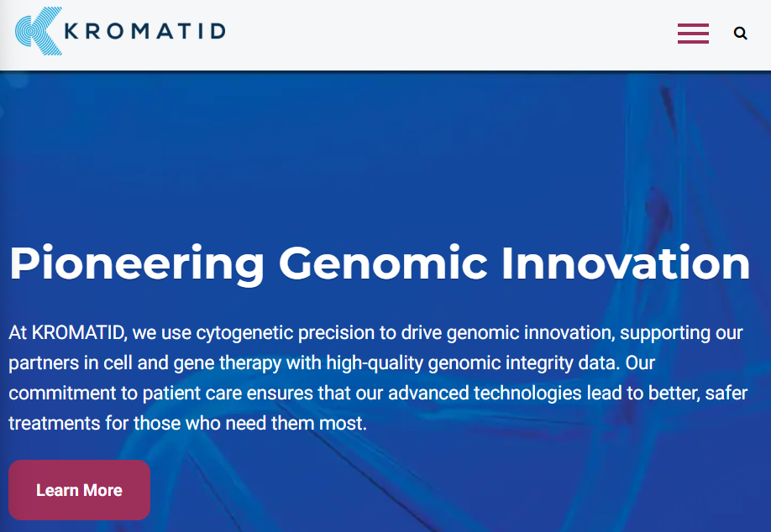Viewport: 771px width, 532px height.
Task: Open the hamburger navigation menu
Action: [x=693, y=34]
